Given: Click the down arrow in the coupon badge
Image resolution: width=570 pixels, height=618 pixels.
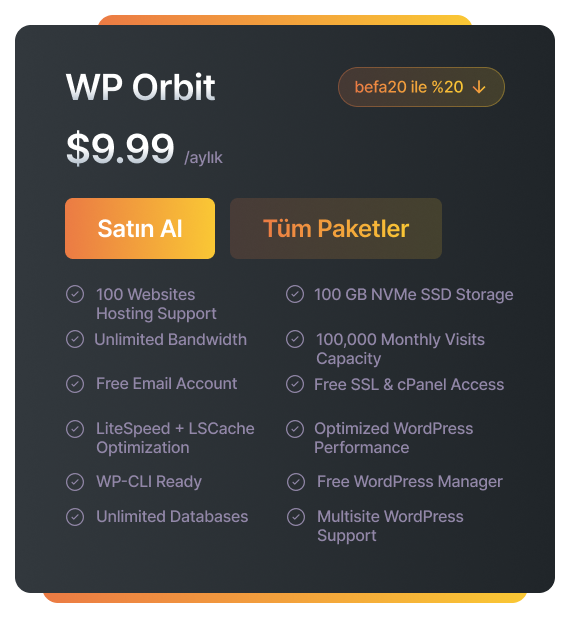Looking at the screenshot, I should pos(479,87).
